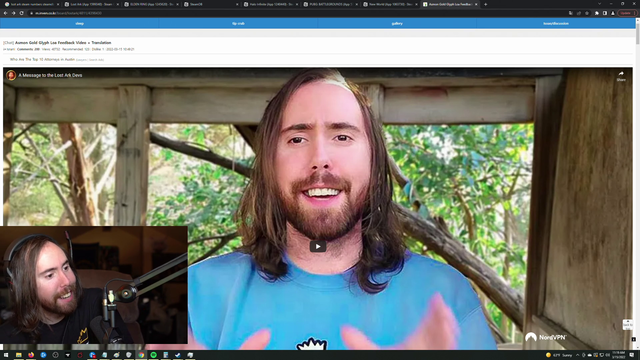
Task: Switch to the first 'lost ark steam numbers' tab
Action: (31, 4)
